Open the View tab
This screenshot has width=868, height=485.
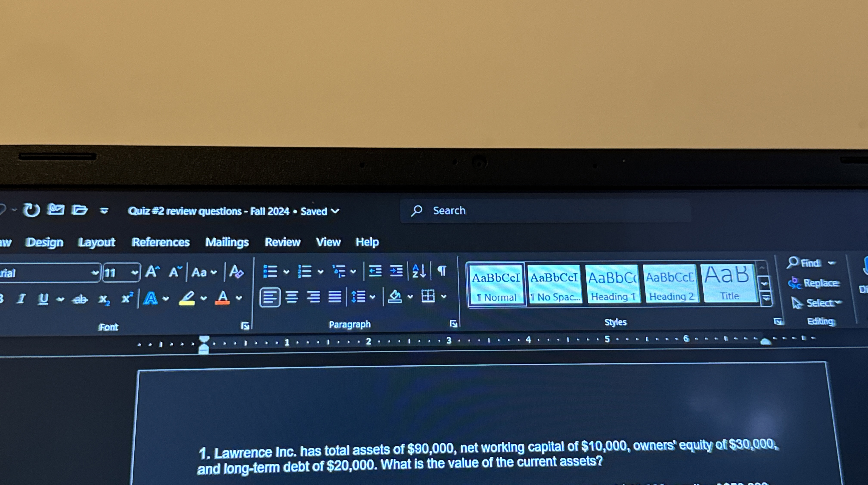click(x=328, y=242)
